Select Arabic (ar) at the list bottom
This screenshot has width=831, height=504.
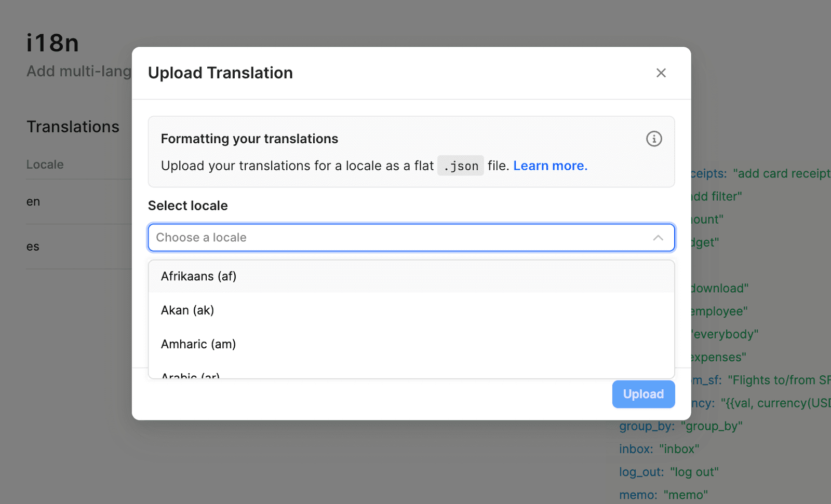point(190,375)
